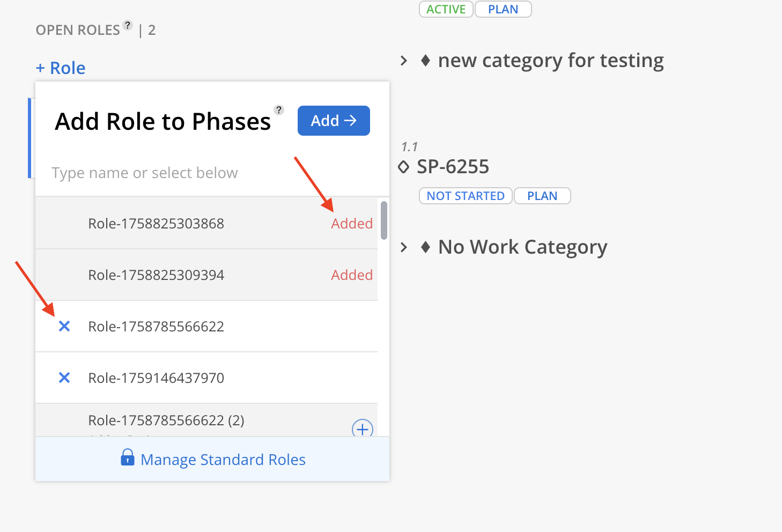Open Manage Standard Roles link

coord(223,460)
